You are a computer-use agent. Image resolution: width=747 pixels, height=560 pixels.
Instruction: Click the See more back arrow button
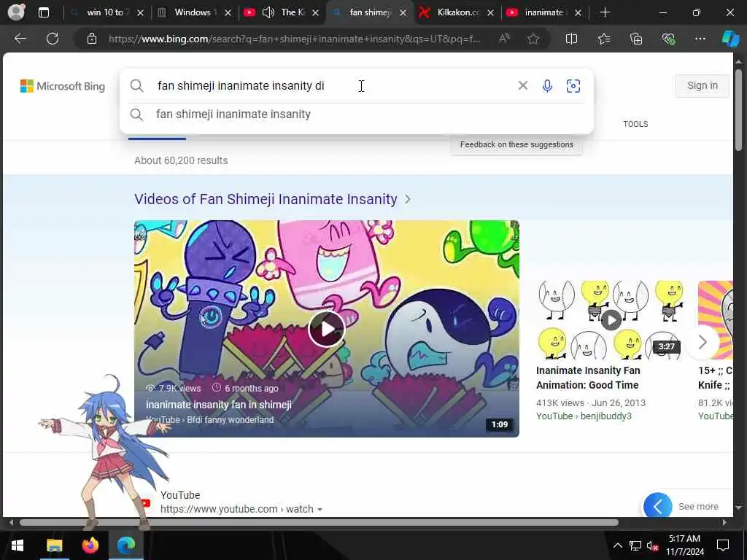point(657,506)
